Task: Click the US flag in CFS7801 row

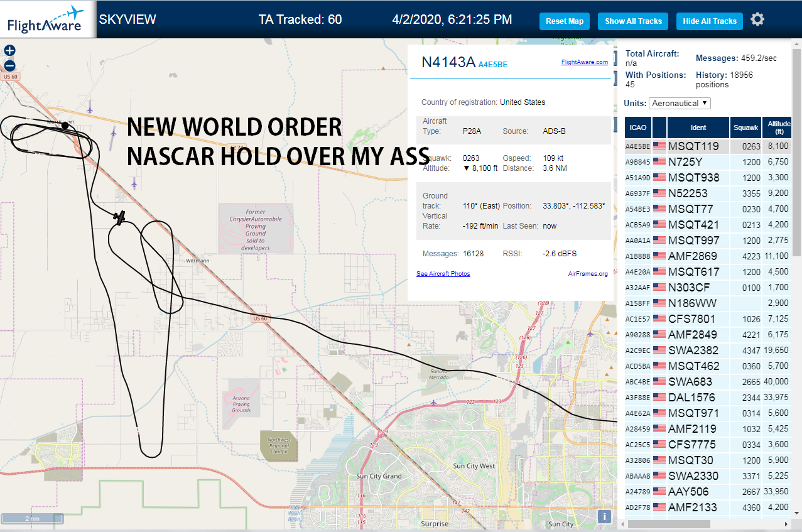Action: [x=659, y=319]
